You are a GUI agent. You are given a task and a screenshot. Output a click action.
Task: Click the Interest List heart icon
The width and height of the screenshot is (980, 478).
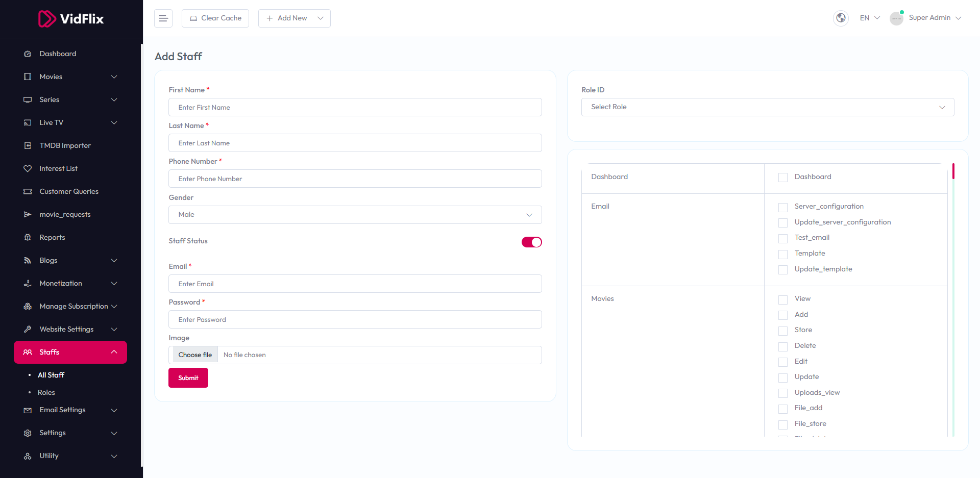click(28, 169)
